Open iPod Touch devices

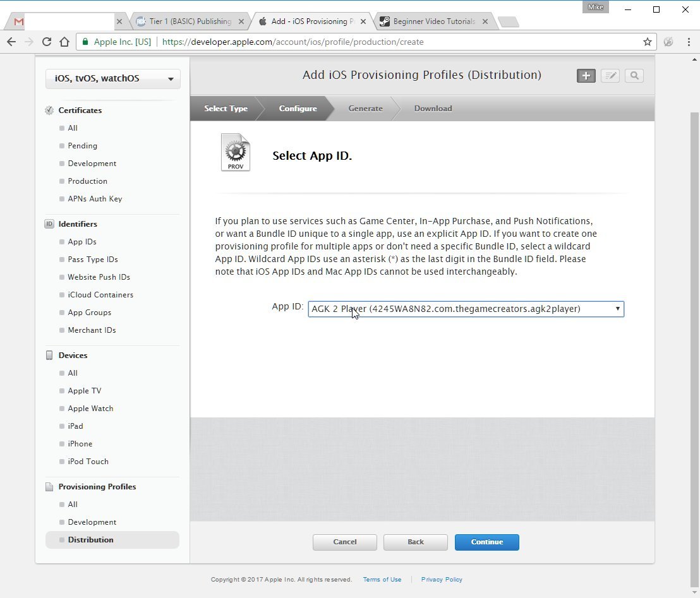point(88,462)
